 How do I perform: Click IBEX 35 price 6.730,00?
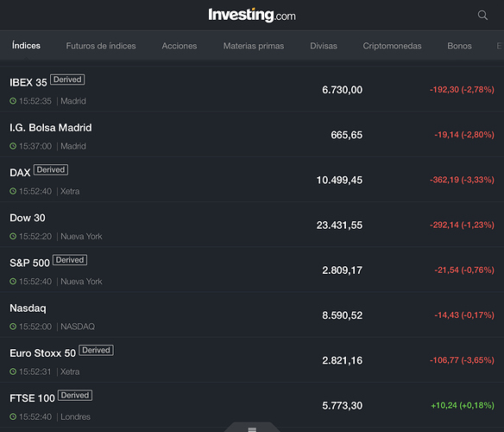[x=342, y=90]
